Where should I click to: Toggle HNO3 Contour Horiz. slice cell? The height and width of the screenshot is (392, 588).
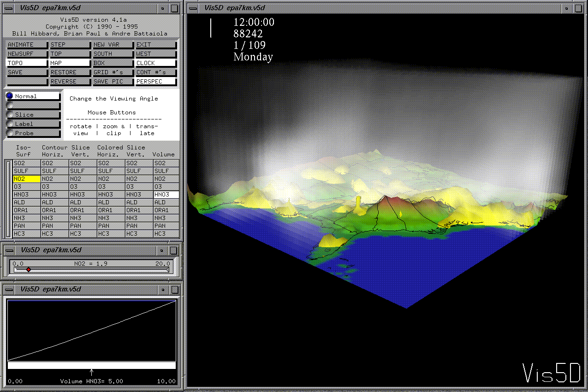pos(55,195)
